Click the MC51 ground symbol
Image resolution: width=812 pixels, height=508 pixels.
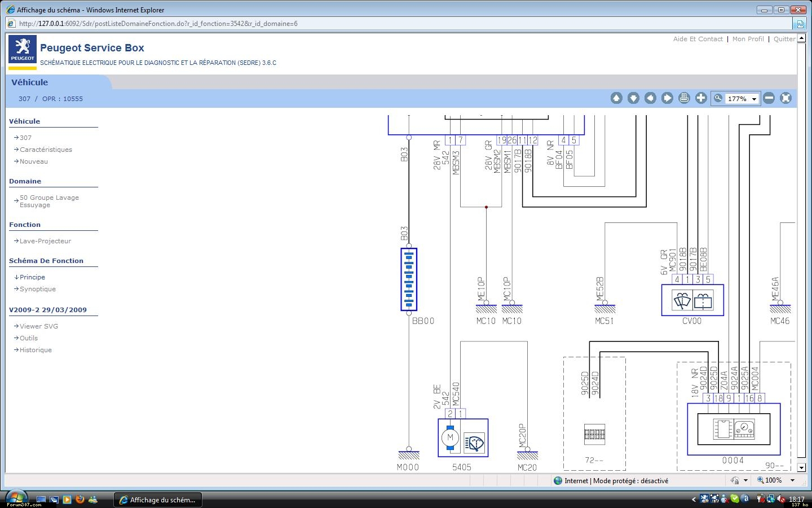coord(604,308)
